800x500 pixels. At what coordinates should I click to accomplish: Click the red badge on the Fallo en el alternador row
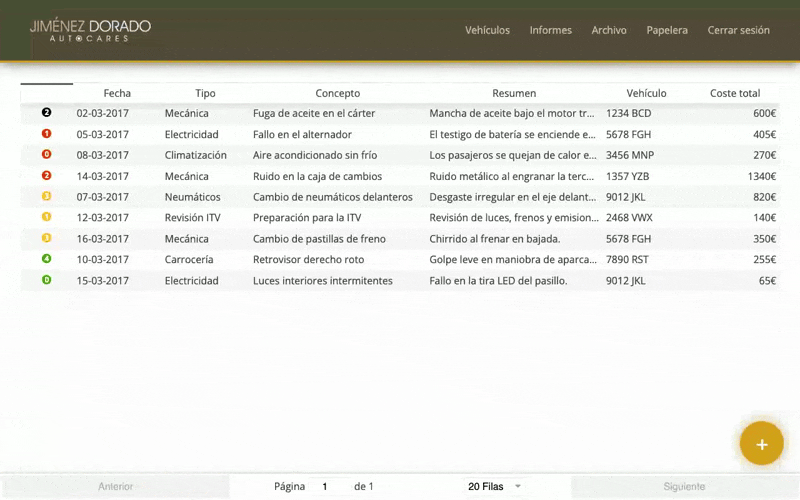point(46,134)
